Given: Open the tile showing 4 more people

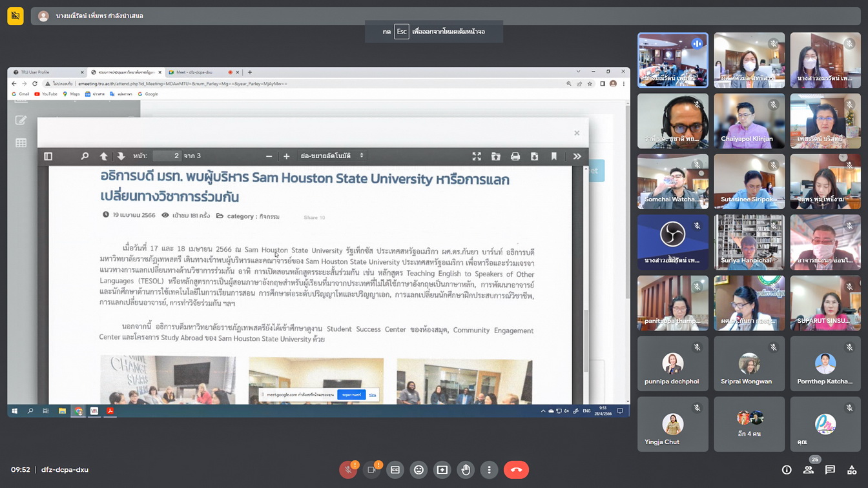Looking at the screenshot, I should coord(749,424).
